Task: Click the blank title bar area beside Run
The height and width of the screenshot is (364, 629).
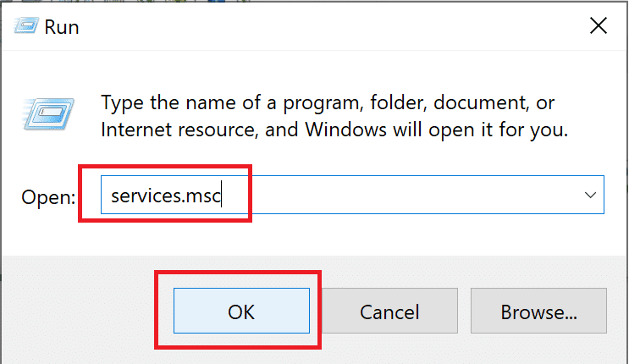Action: point(322,27)
